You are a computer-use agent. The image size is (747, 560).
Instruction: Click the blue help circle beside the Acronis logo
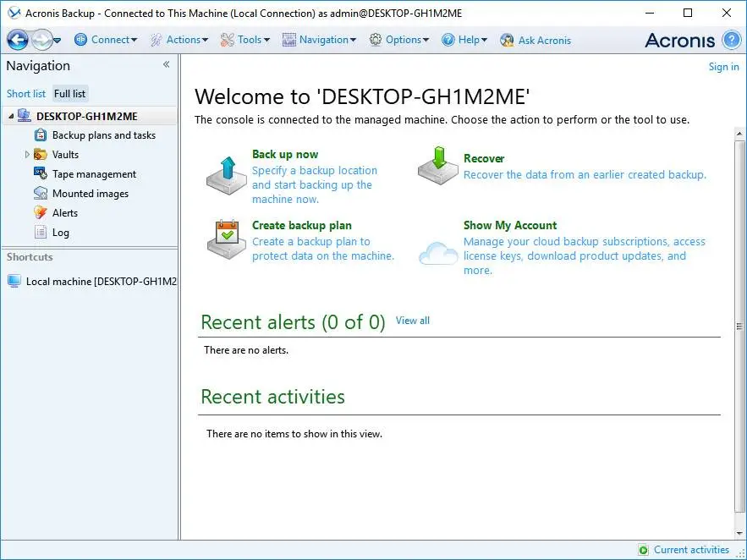[x=731, y=40]
